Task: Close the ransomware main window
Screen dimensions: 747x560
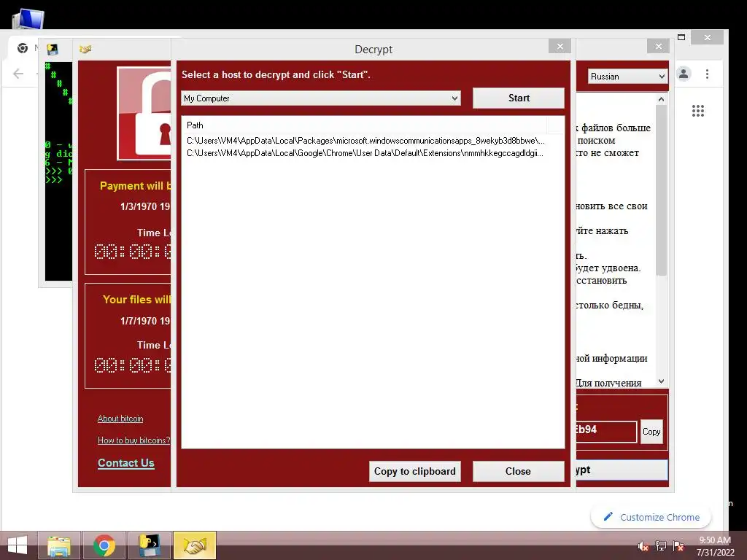Action: [x=659, y=46]
